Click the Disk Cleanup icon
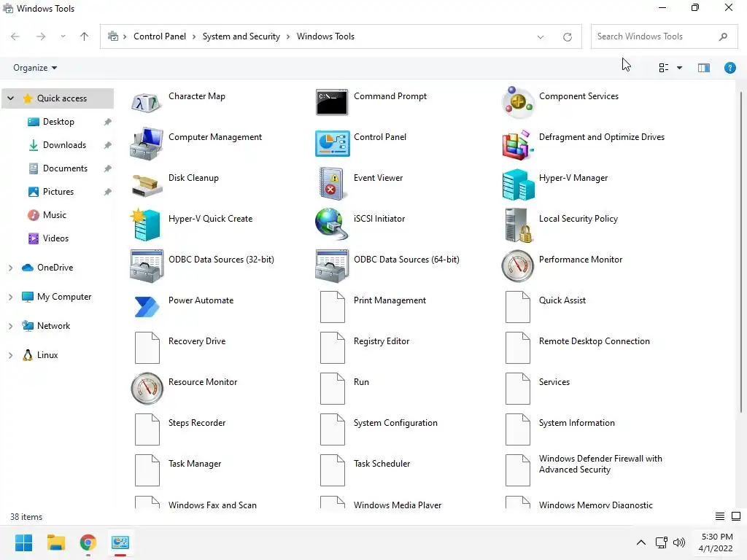The height and width of the screenshot is (560, 747). point(147,186)
